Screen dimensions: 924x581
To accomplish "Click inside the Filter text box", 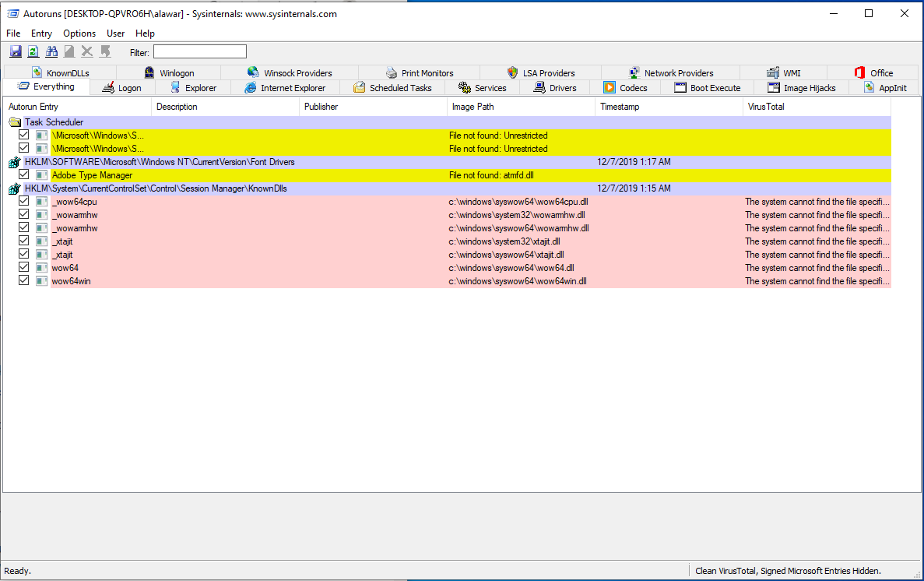I will (200, 52).
